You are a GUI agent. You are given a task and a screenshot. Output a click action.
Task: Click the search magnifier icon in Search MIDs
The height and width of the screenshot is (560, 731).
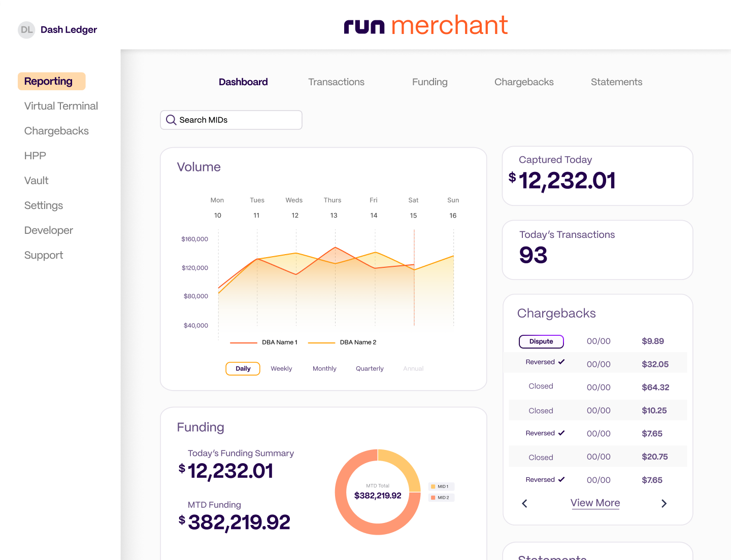coord(171,120)
